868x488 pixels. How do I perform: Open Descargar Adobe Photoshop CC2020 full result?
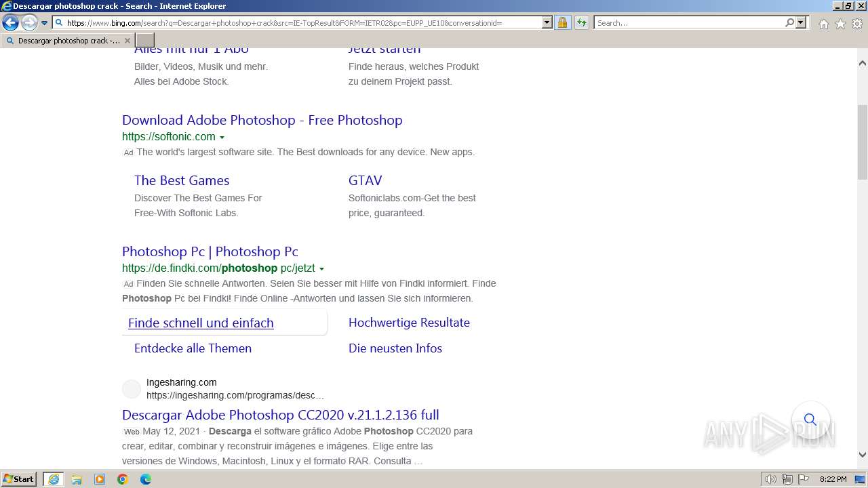281,415
